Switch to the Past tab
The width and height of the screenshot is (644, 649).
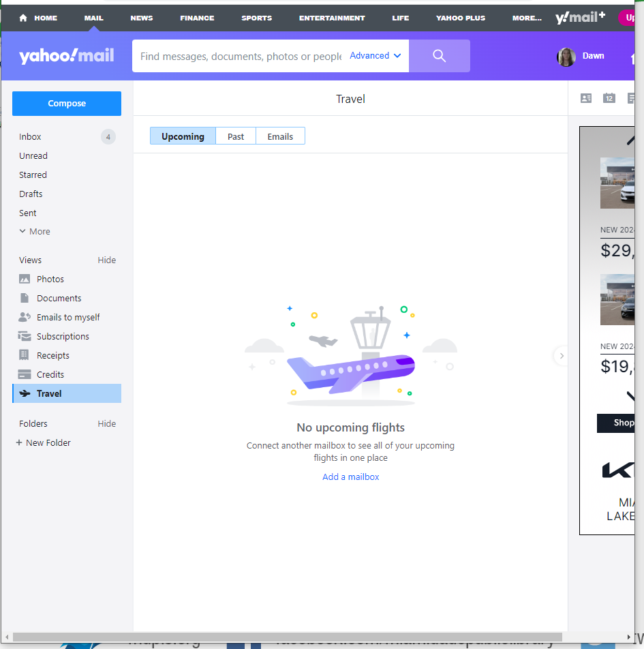[236, 136]
